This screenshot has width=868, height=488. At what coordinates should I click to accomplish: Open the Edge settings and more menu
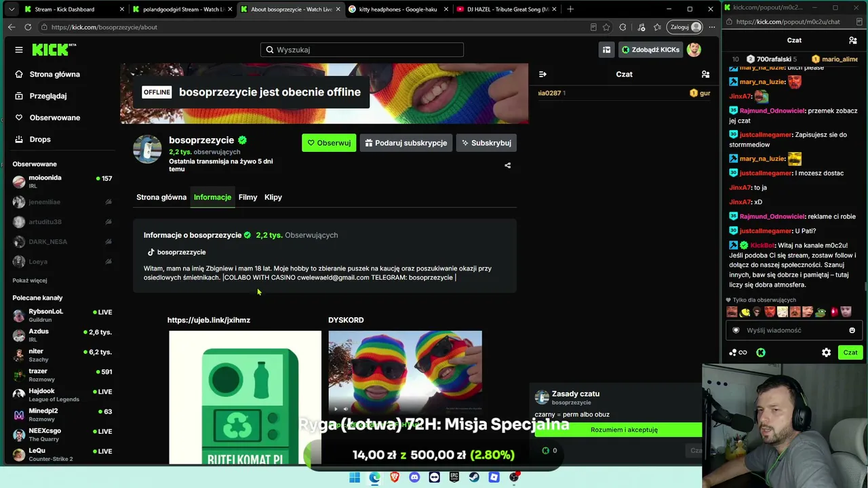click(711, 27)
